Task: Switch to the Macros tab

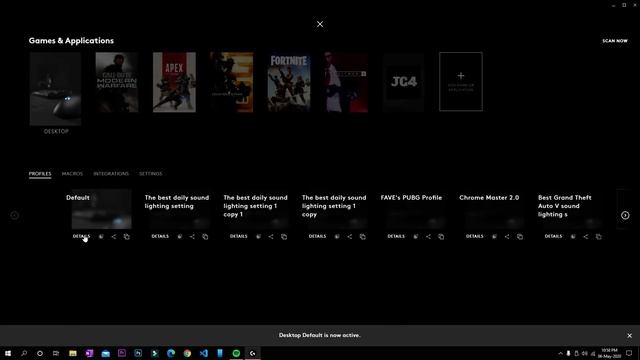Action: coord(72,174)
